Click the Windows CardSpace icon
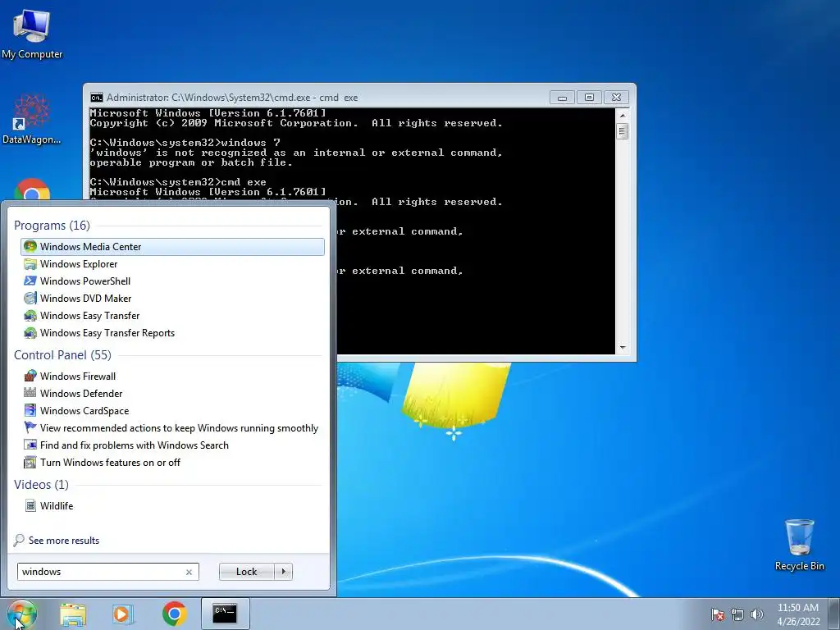 30,410
